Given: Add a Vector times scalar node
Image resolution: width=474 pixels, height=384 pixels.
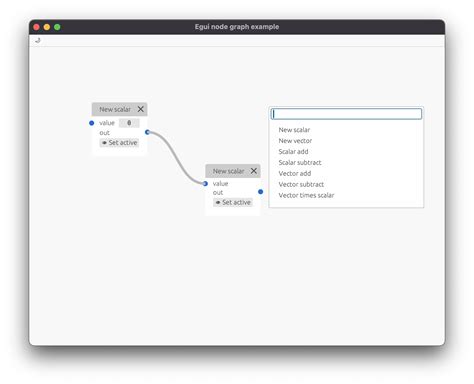Looking at the screenshot, I should tap(306, 195).
